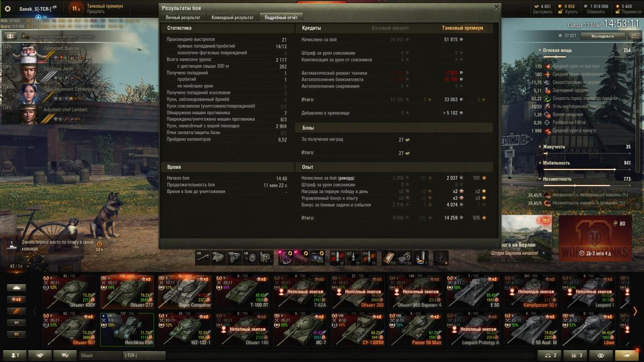The image size is (644, 362).
Task: Toggle the tank type carousel filter
Action: pyautogui.click(x=16, y=287)
